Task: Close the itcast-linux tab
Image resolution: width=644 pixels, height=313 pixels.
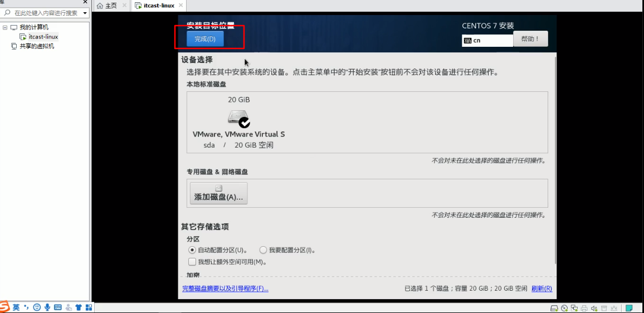Action: coord(180,6)
